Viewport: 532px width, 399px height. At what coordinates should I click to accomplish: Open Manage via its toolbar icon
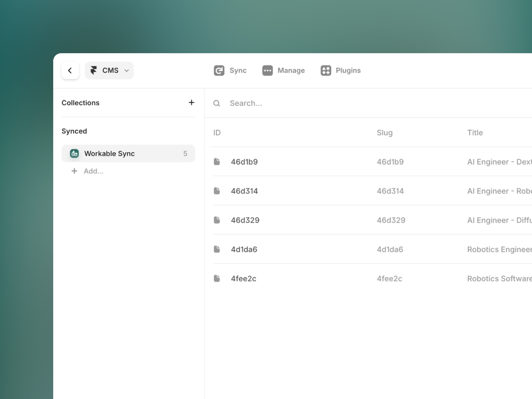click(x=267, y=70)
